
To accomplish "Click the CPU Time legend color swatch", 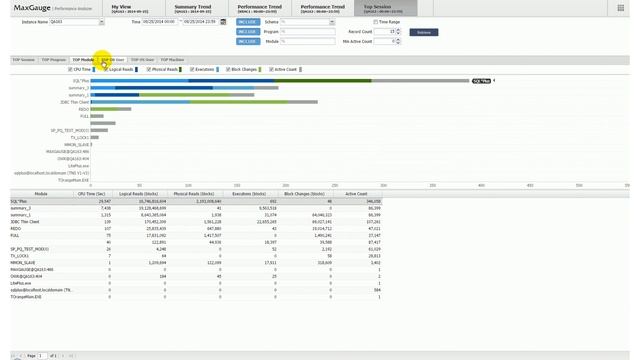I will pyautogui.click(x=94, y=69).
